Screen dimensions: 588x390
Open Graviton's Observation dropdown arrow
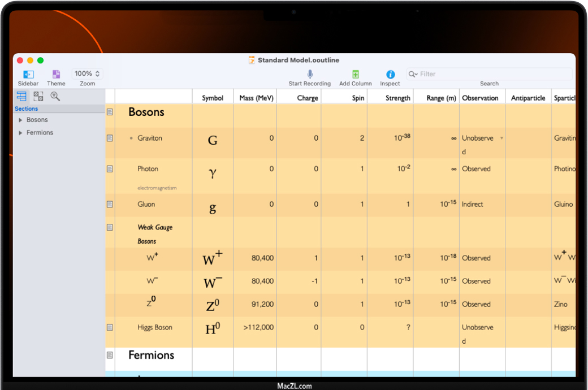click(x=501, y=138)
